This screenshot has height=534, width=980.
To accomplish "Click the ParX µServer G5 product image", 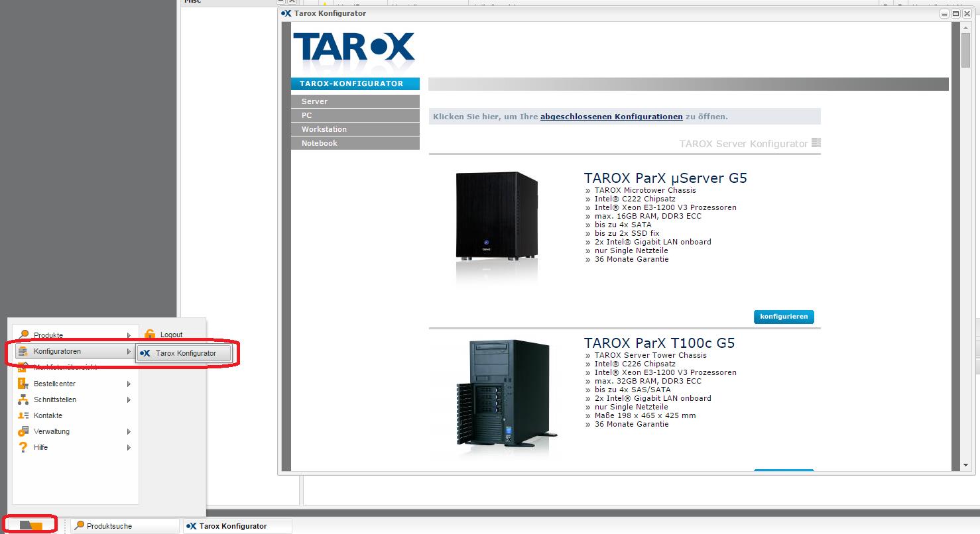I will point(496,219).
